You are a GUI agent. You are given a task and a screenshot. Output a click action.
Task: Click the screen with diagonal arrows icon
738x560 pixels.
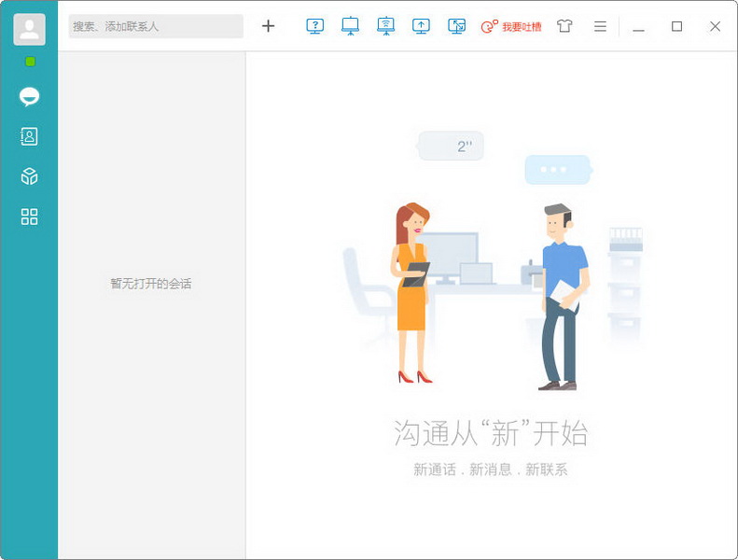pyautogui.click(x=456, y=26)
